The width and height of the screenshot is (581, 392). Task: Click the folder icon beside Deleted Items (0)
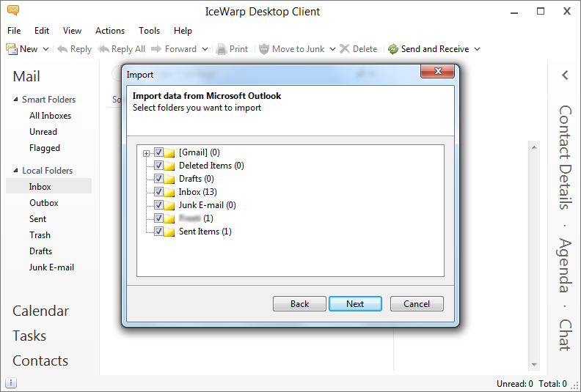169,166
